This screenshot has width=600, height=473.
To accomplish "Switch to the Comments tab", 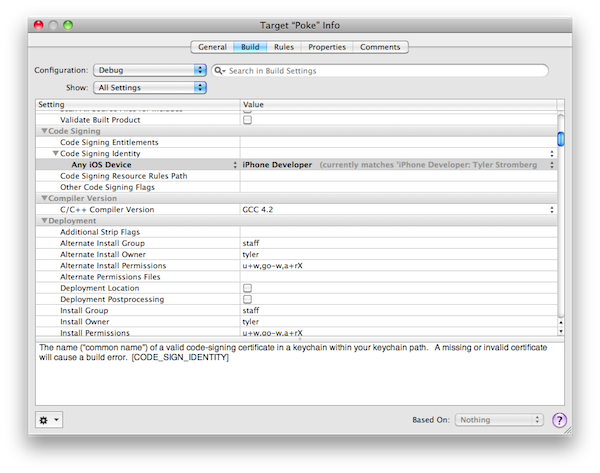I will click(x=380, y=47).
